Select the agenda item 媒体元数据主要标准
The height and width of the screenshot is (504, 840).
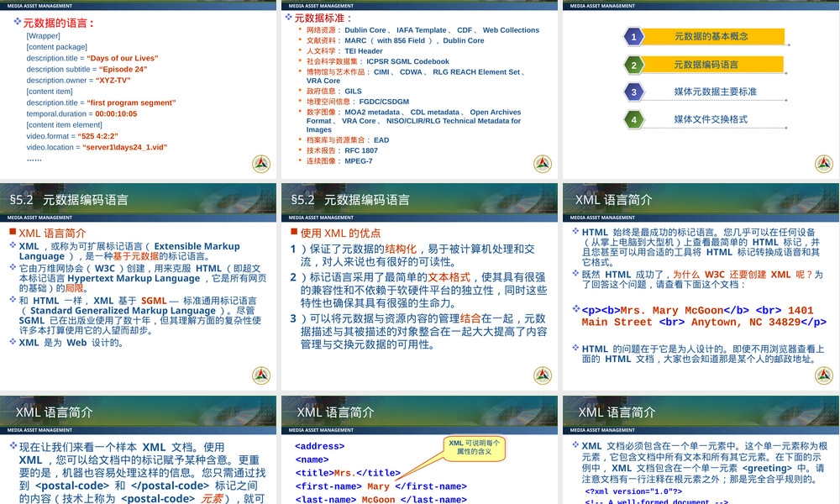tap(715, 92)
